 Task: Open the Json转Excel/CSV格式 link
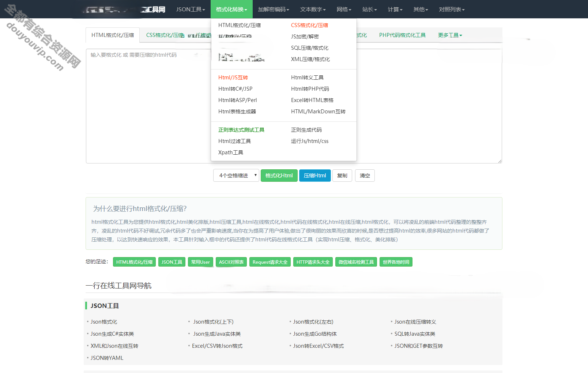click(x=318, y=346)
